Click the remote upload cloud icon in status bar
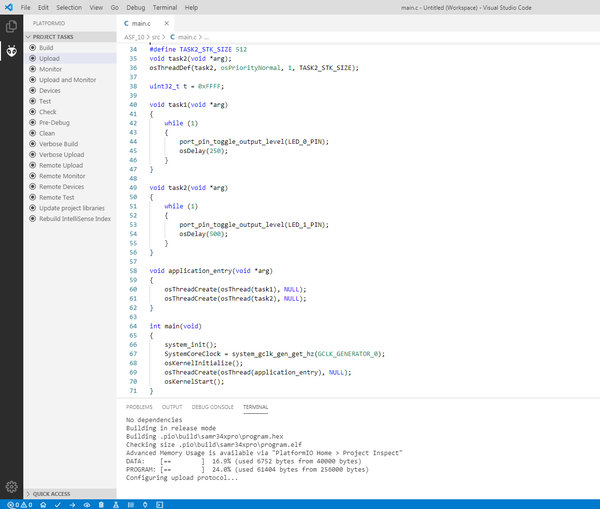 tap(87, 505)
